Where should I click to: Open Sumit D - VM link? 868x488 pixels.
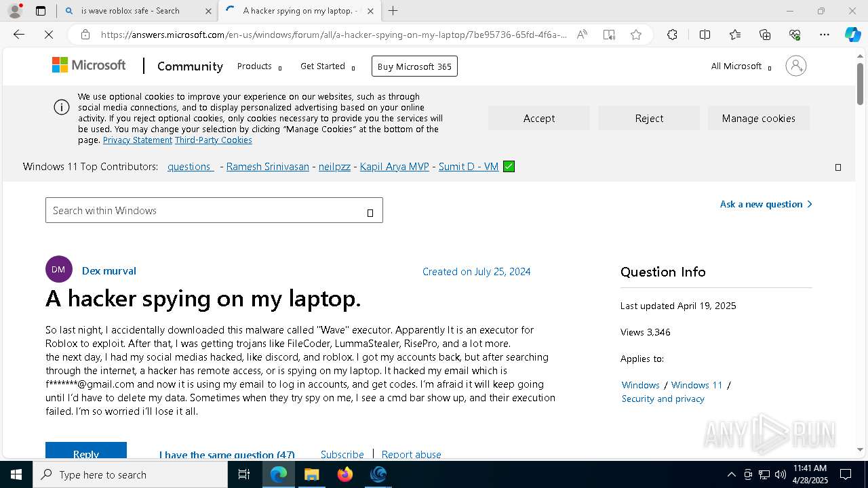[469, 166]
